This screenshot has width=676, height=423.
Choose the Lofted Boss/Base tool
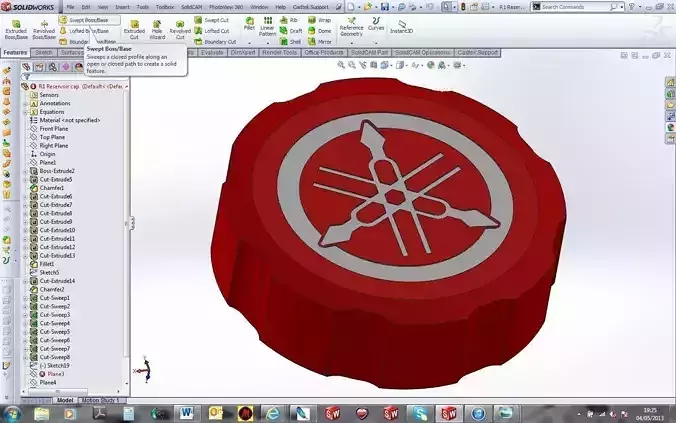tap(84, 31)
